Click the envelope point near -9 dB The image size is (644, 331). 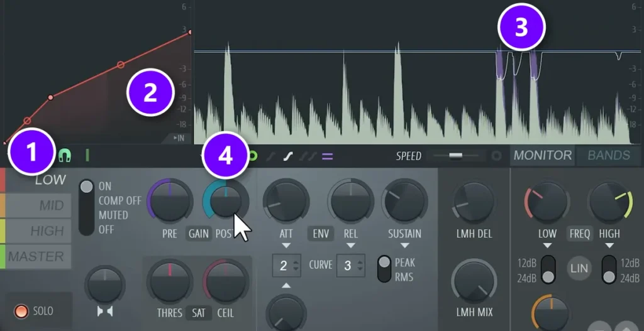tap(50, 97)
